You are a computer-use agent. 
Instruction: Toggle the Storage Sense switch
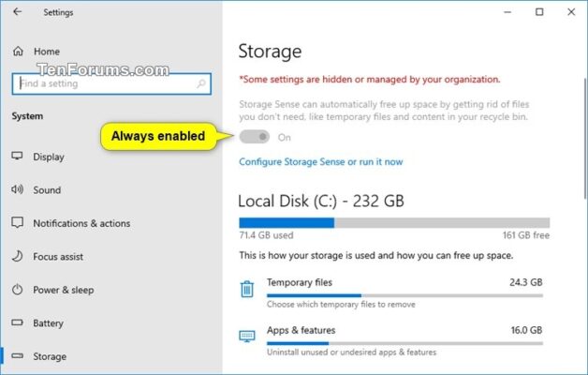[x=254, y=137]
